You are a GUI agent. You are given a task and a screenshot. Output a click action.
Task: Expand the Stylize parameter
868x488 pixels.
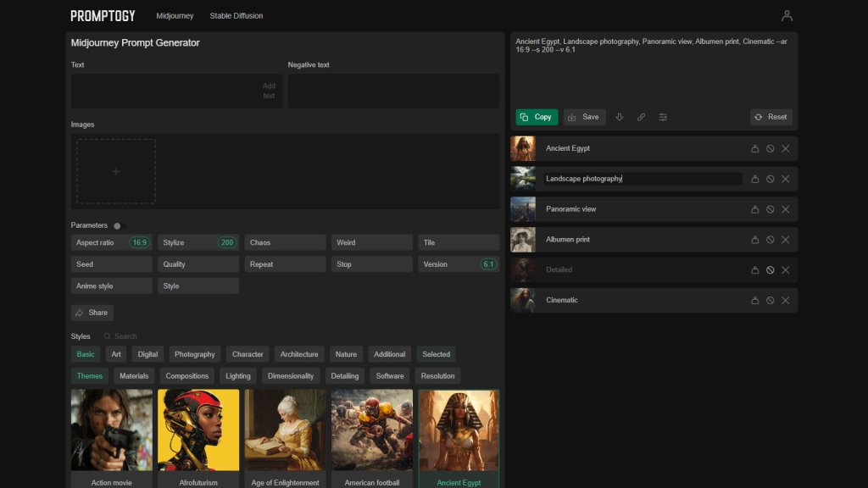[x=198, y=242]
